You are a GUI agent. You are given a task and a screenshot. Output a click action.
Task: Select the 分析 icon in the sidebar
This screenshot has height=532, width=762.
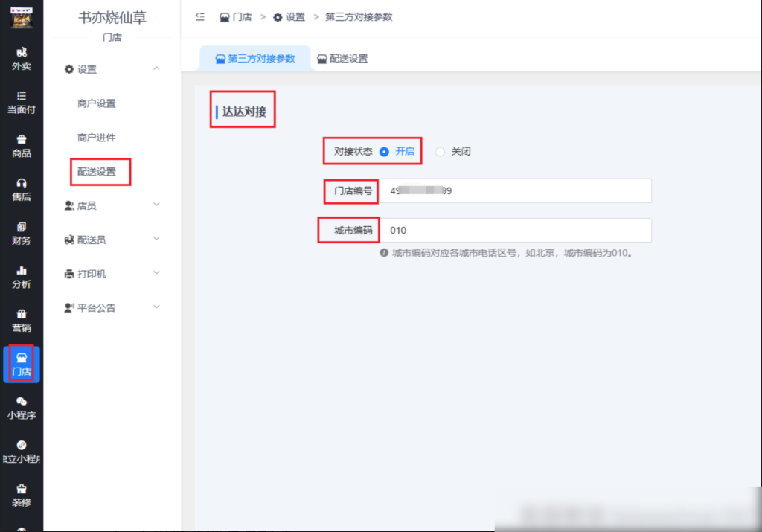tap(21, 278)
